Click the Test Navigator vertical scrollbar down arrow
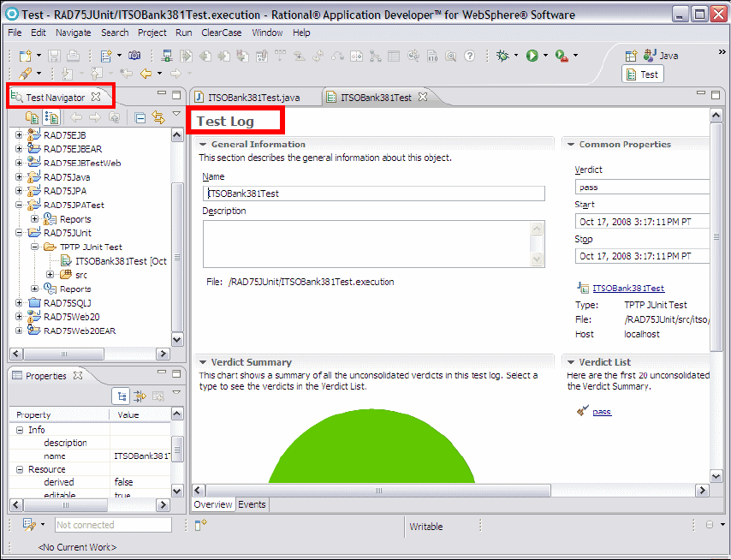The height and width of the screenshot is (560, 731). pyautogui.click(x=177, y=339)
